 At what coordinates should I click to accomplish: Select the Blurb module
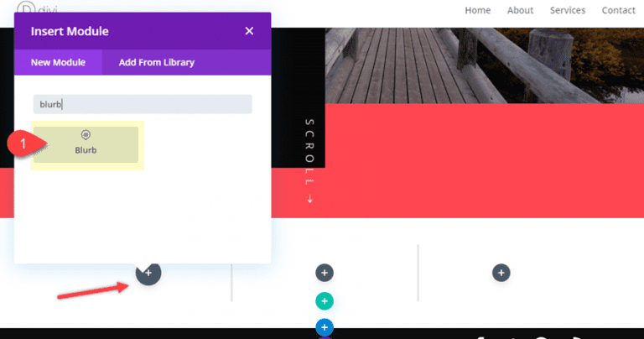click(x=86, y=144)
